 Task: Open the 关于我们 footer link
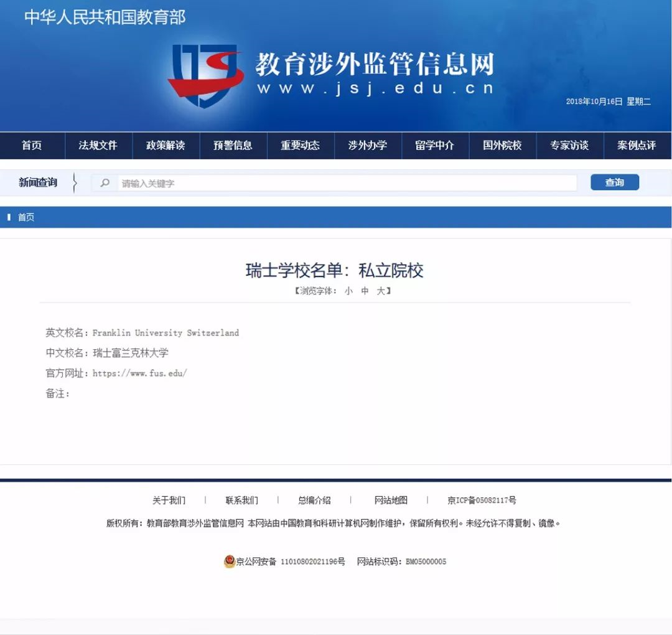click(169, 500)
